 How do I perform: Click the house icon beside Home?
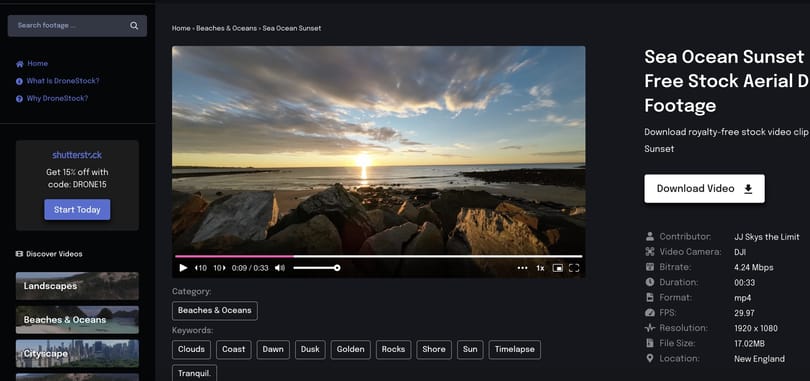click(x=20, y=64)
